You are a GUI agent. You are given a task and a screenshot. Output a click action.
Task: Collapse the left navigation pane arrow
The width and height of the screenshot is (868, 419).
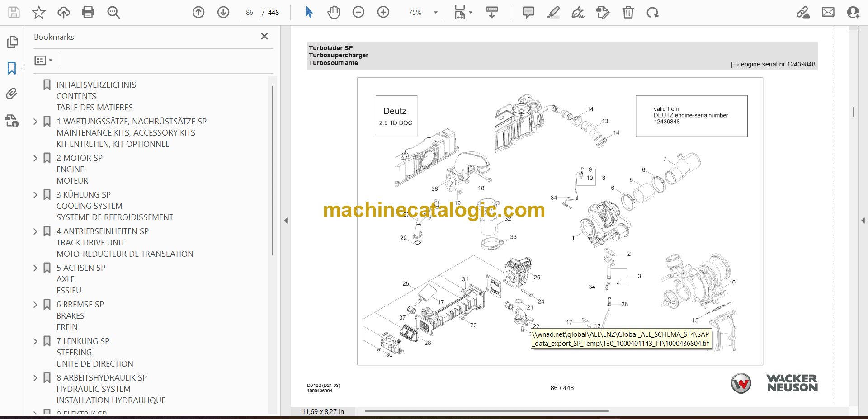click(286, 221)
